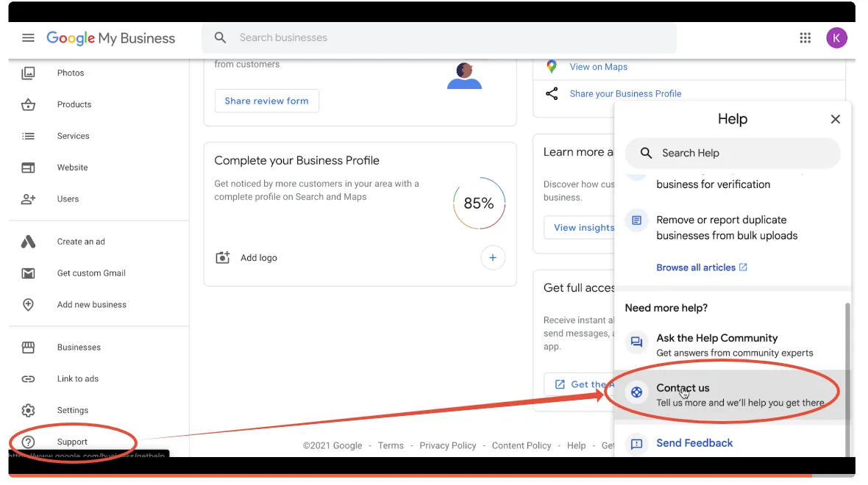Image resolution: width=868 pixels, height=485 pixels.
Task: Open Remove or report duplicate businesses article
Action: pos(727,228)
